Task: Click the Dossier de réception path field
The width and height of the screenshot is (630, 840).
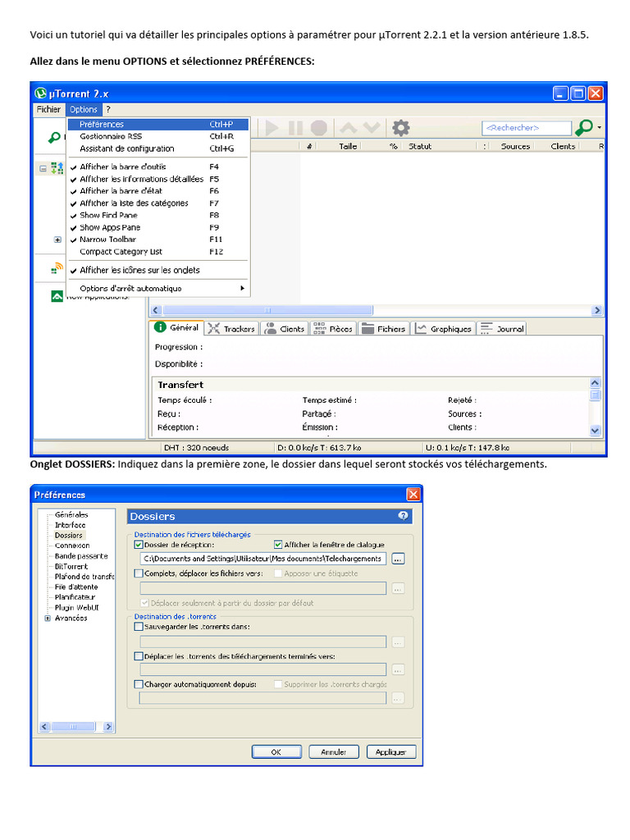Action: pyautogui.click(x=263, y=559)
